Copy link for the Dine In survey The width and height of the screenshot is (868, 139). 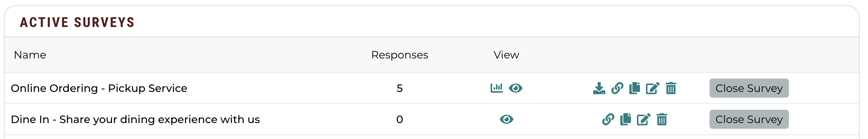coord(608,119)
